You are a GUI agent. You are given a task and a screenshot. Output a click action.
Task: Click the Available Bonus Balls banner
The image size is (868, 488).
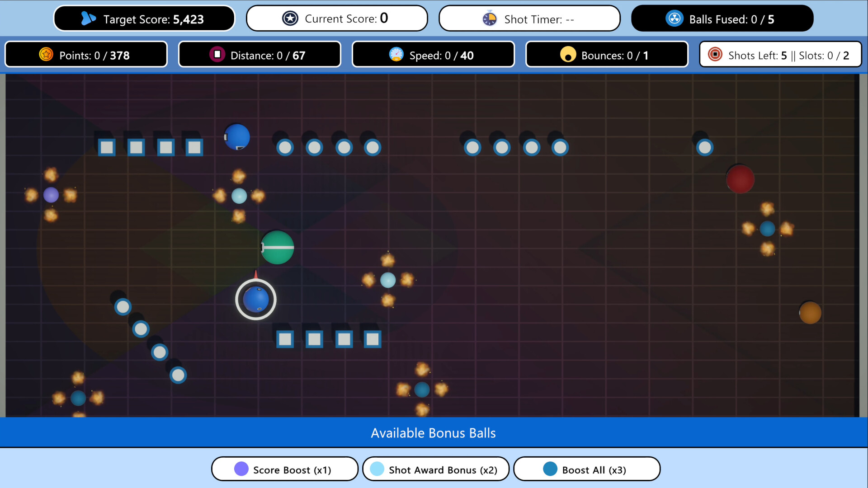click(433, 432)
